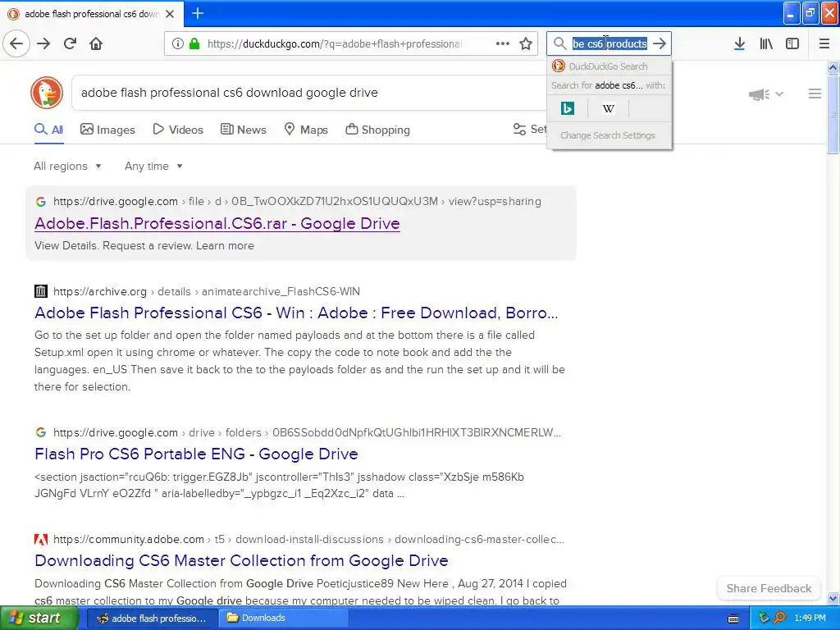This screenshot has width=840, height=630.
Task: Focus the DuckDuckGo page search box
Action: click(311, 93)
